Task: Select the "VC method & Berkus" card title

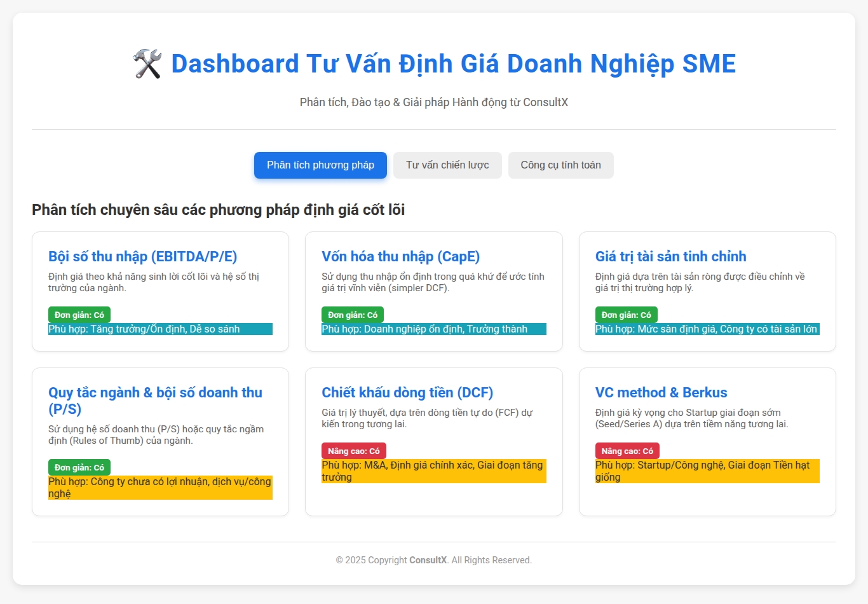Action: [x=661, y=393]
